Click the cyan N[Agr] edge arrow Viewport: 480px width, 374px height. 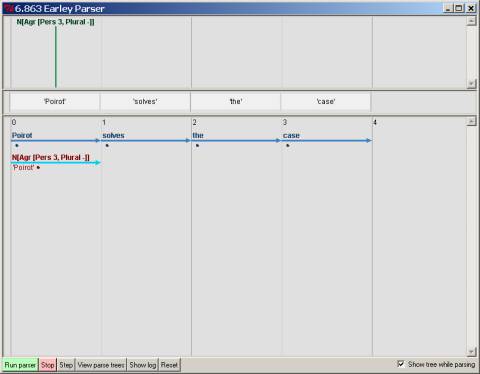coord(56,163)
